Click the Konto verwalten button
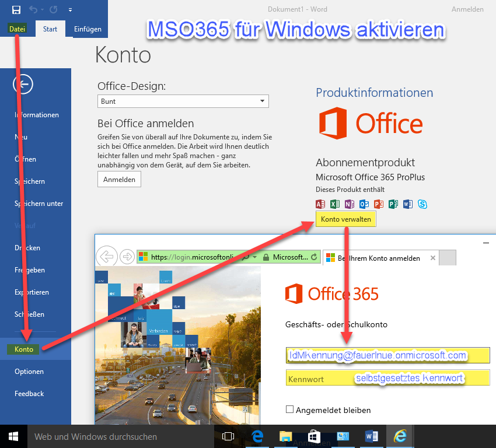496x448 pixels. pos(346,219)
